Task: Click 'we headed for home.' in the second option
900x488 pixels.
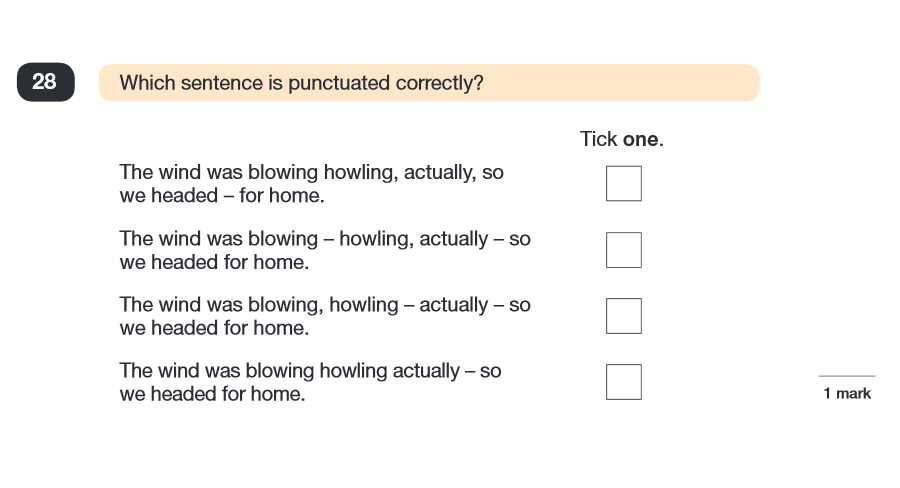Action: click(x=212, y=262)
